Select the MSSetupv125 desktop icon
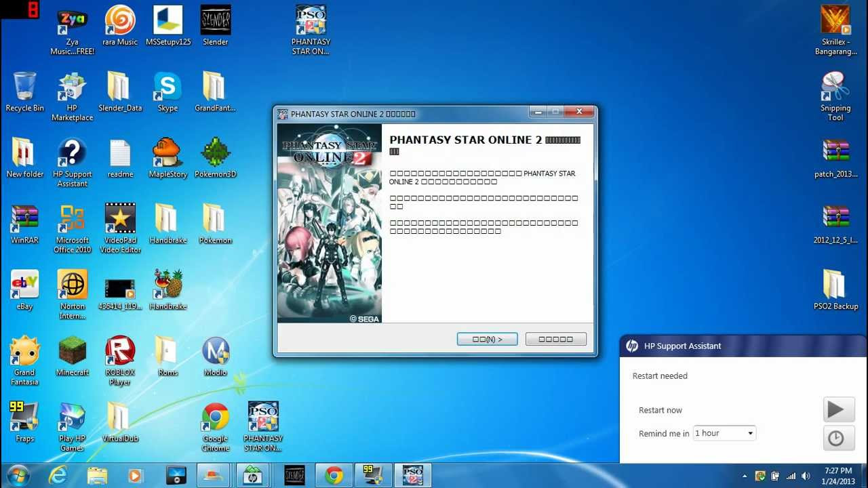This screenshot has height=488, width=868. point(168,26)
